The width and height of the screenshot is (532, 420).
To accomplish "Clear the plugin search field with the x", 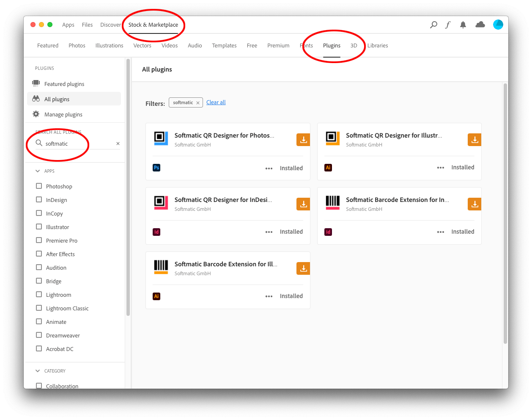I will [x=118, y=144].
